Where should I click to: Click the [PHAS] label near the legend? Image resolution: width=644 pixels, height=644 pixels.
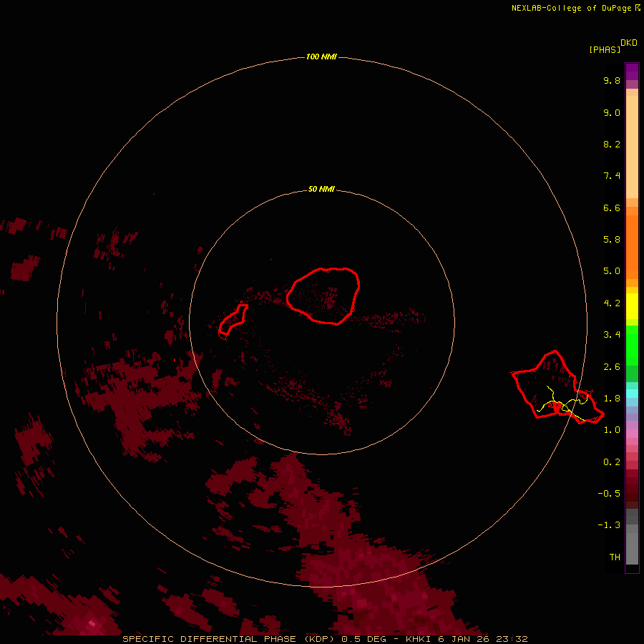[x=605, y=49]
